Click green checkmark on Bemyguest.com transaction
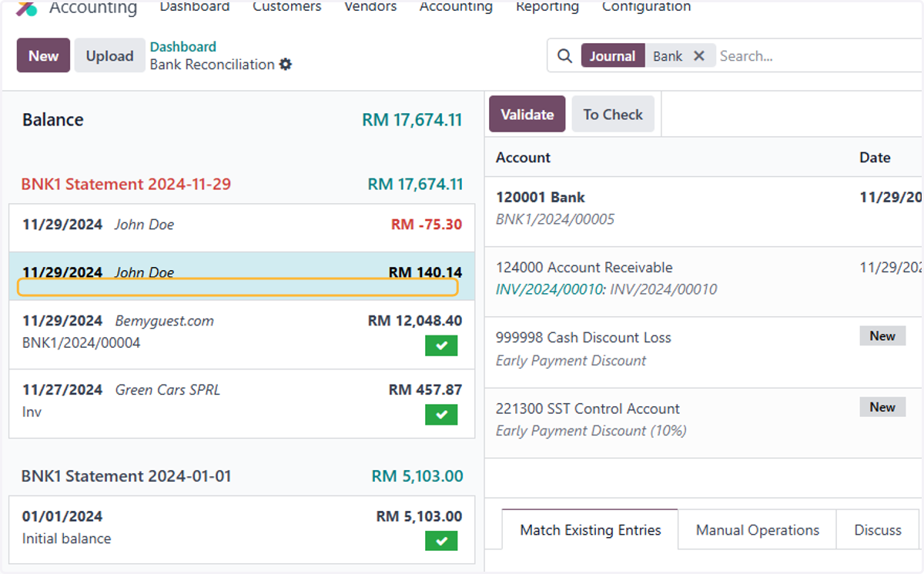Screen dimensions: 924x574 tap(441, 346)
